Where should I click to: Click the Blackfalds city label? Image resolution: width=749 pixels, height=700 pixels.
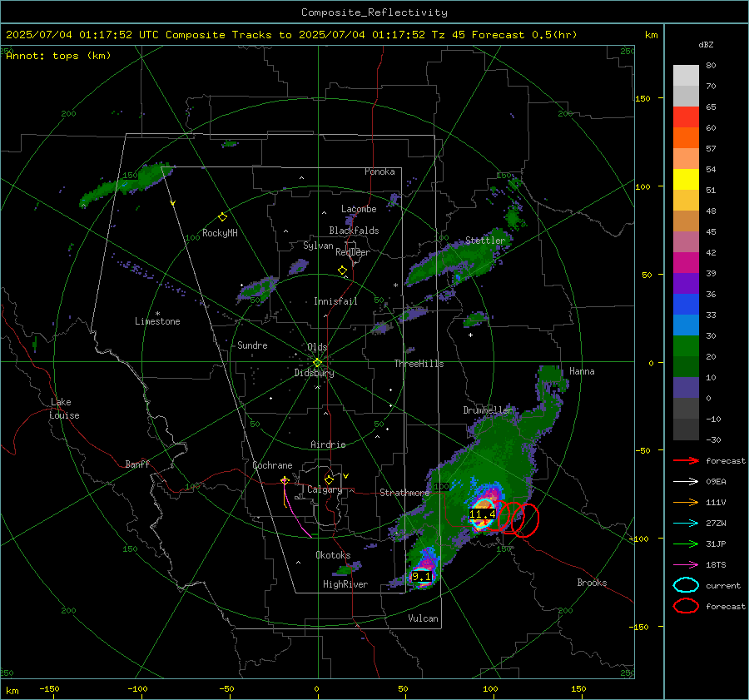click(x=354, y=231)
